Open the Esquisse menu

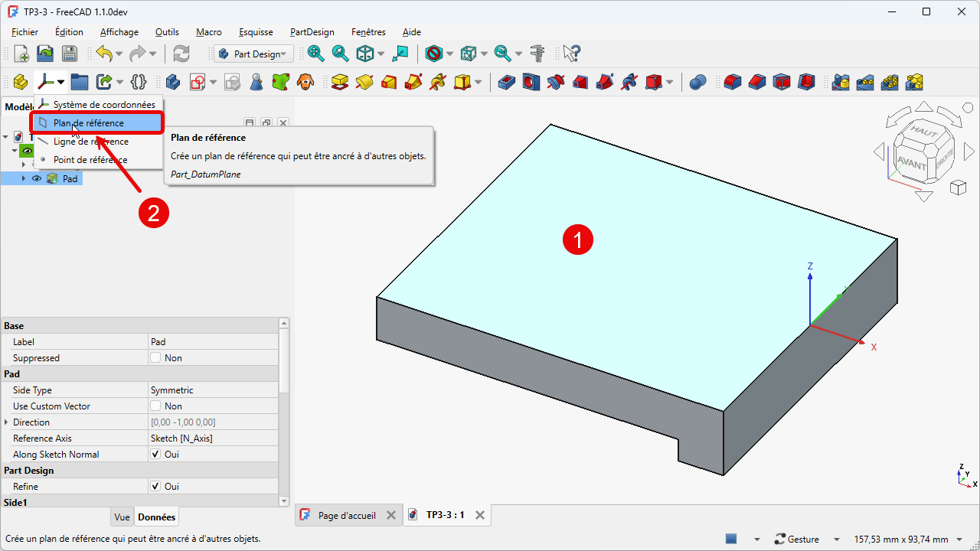(x=256, y=32)
